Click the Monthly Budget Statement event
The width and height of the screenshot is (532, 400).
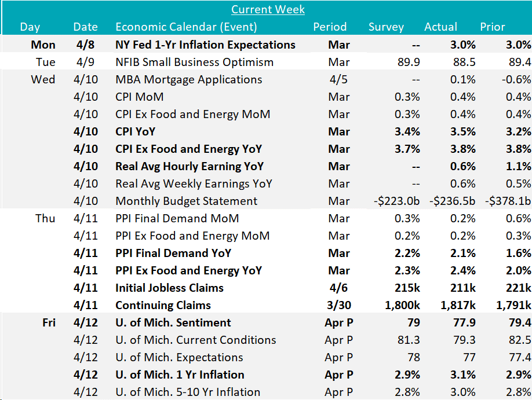[186, 201]
